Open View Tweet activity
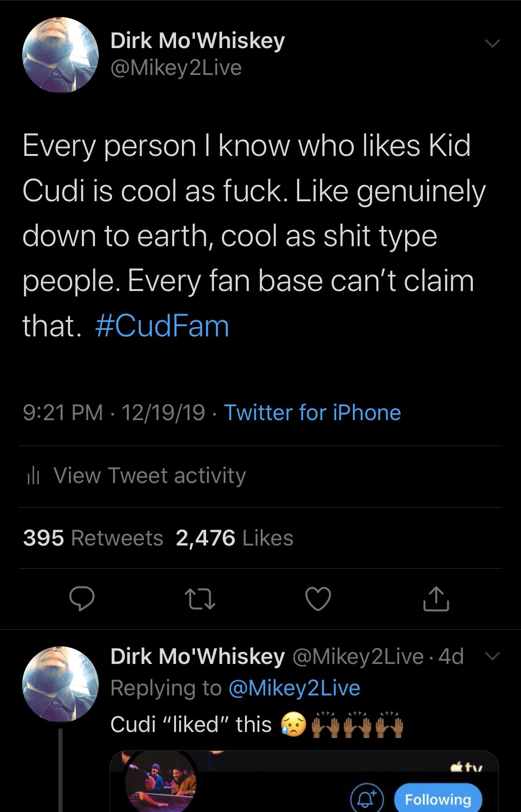 [149, 476]
